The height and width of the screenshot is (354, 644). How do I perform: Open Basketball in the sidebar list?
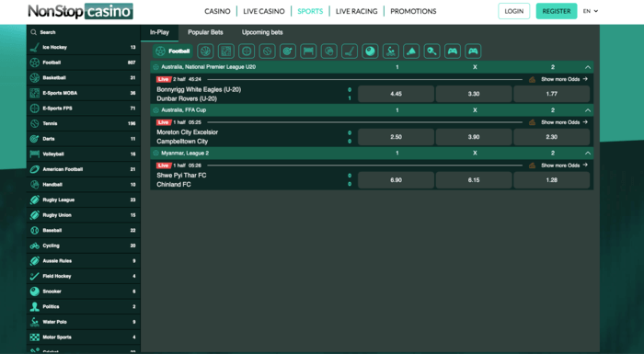pos(84,77)
